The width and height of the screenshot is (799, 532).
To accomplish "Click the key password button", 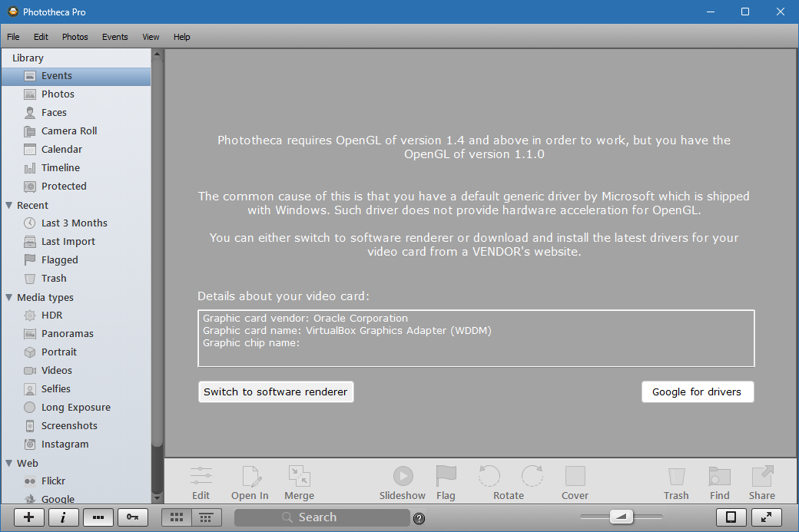I will tap(133, 517).
